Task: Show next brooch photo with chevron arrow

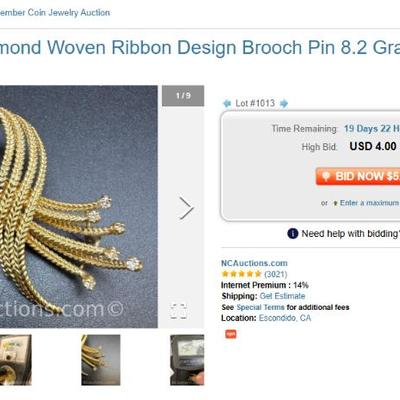Action: click(x=186, y=208)
